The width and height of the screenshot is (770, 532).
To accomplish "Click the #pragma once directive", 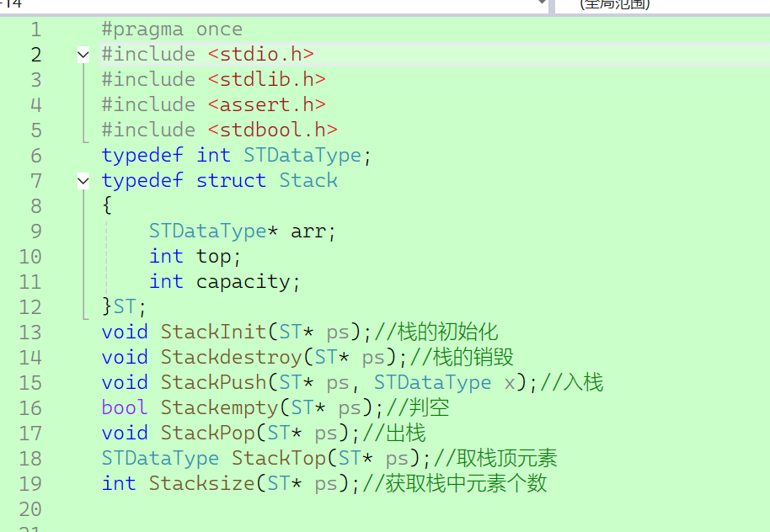I will click(172, 29).
